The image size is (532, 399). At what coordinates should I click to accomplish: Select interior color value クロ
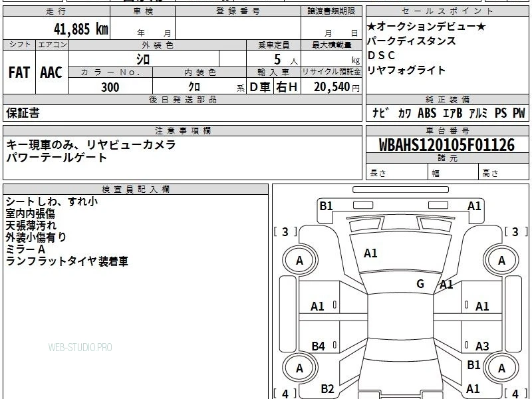click(x=194, y=87)
